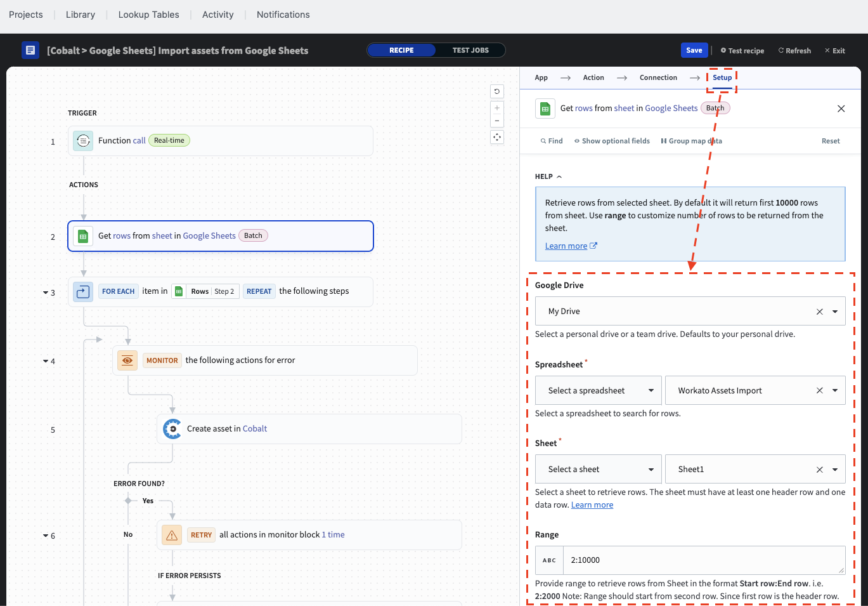Image resolution: width=868 pixels, height=606 pixels.
Task: Reset the setup fields
Action: [831, 141]
